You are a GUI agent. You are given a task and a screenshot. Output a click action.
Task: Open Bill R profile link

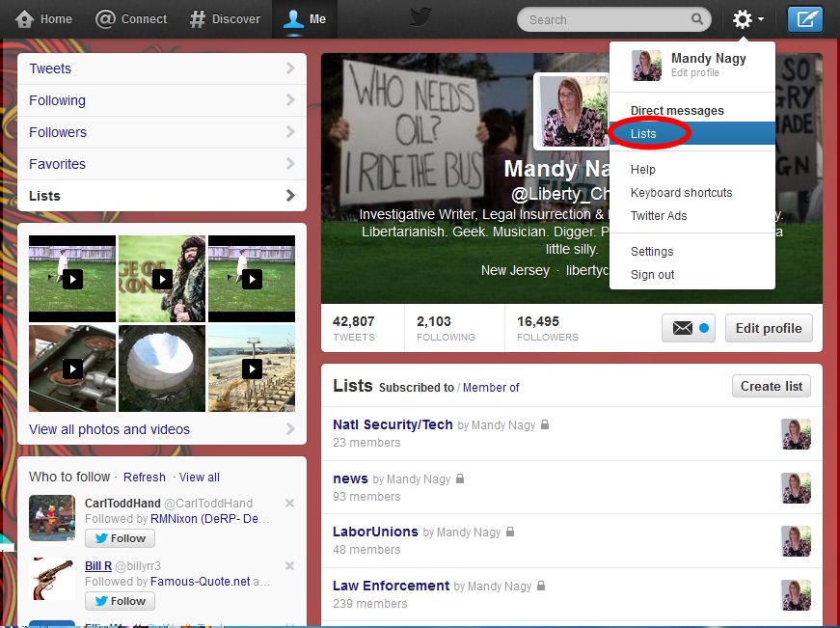[98, 566]
